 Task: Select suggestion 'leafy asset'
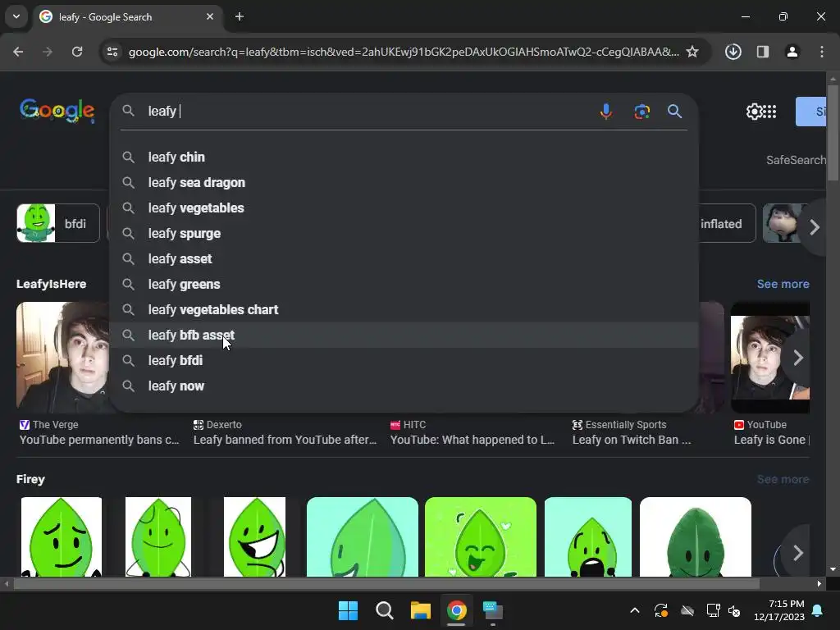pos(404,258)
